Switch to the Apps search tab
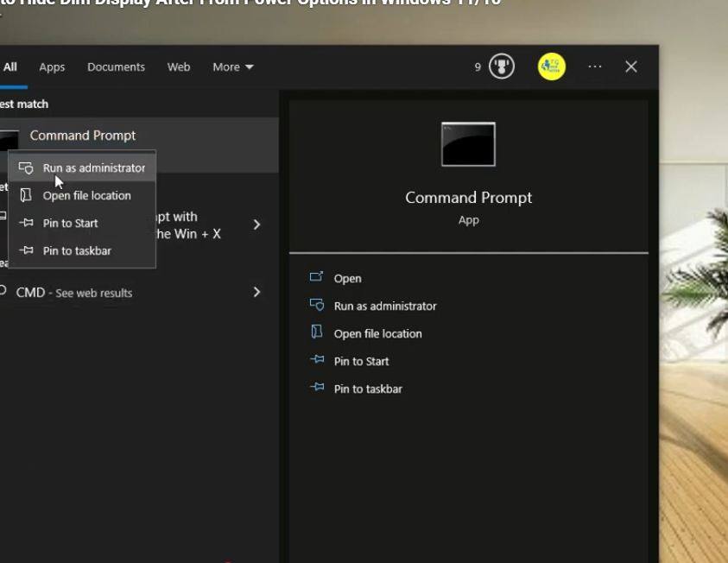This screenshot has height=563, width=728. 52,66
